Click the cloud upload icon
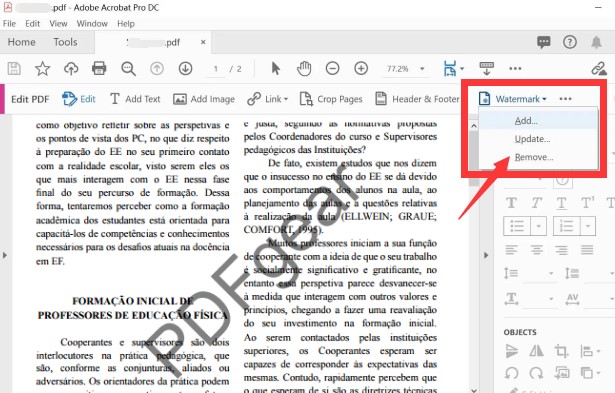 coord(71,69)
